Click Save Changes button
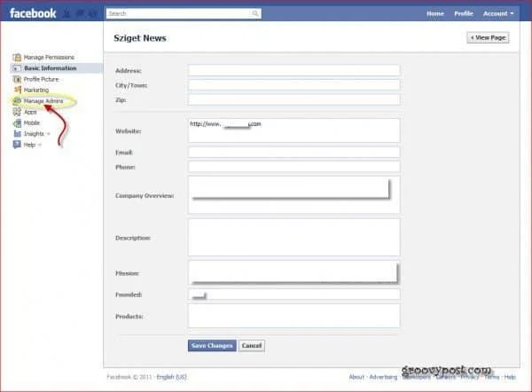 pyautogui.click(x=212, y=346)
